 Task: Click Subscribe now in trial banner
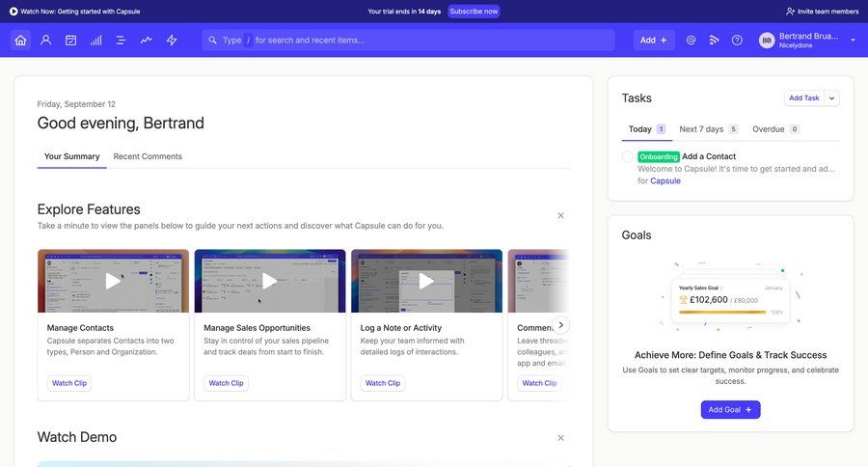click(474, 12)
